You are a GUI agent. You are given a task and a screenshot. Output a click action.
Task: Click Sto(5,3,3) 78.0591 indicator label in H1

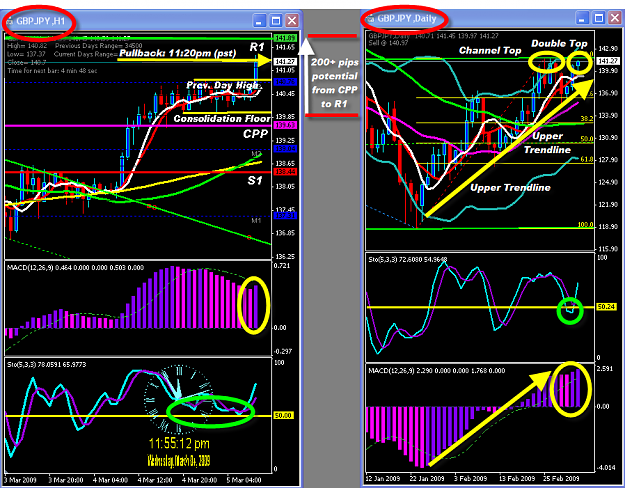point(47,364)
